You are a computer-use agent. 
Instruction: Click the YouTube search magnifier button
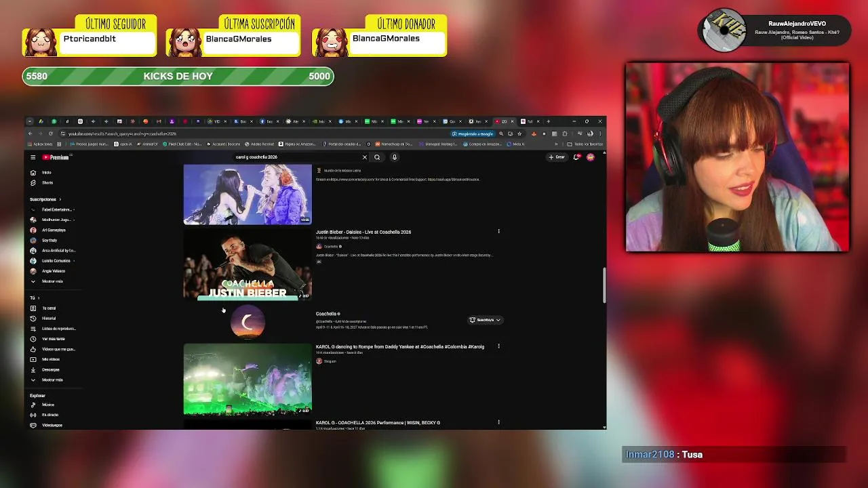(377, 157)
